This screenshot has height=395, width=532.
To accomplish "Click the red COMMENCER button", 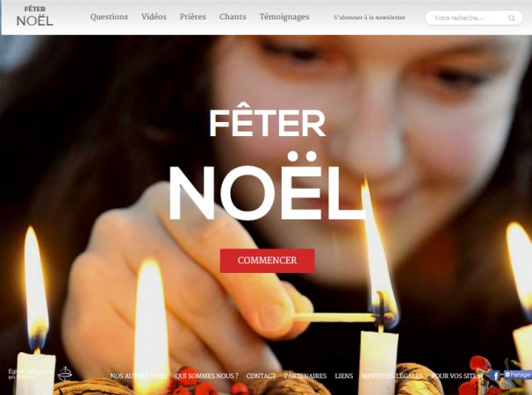I will click(267, 261).
